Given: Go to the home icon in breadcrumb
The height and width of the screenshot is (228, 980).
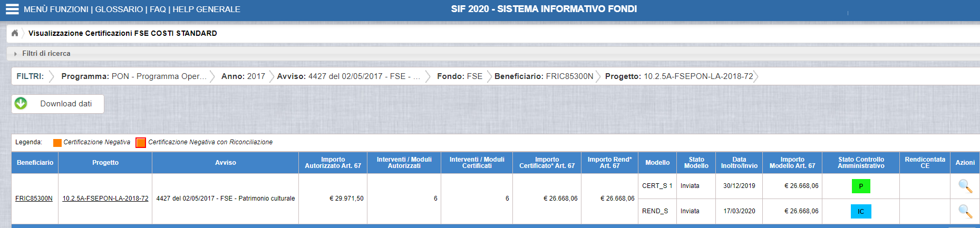Looking at the screenshot, I should click(15, 33).
